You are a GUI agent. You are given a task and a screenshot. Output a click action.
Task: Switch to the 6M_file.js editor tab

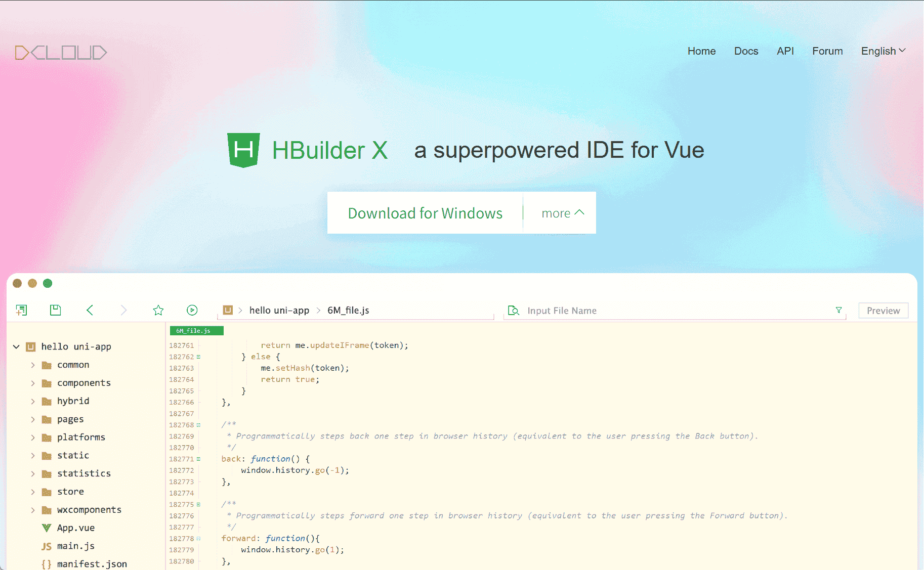[196, 330]
